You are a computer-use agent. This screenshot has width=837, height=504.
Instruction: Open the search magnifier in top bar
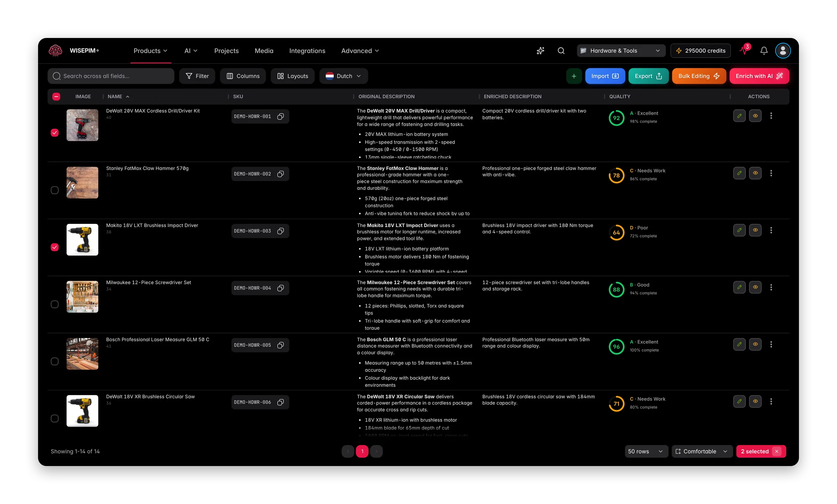click(x=561, y=51)
